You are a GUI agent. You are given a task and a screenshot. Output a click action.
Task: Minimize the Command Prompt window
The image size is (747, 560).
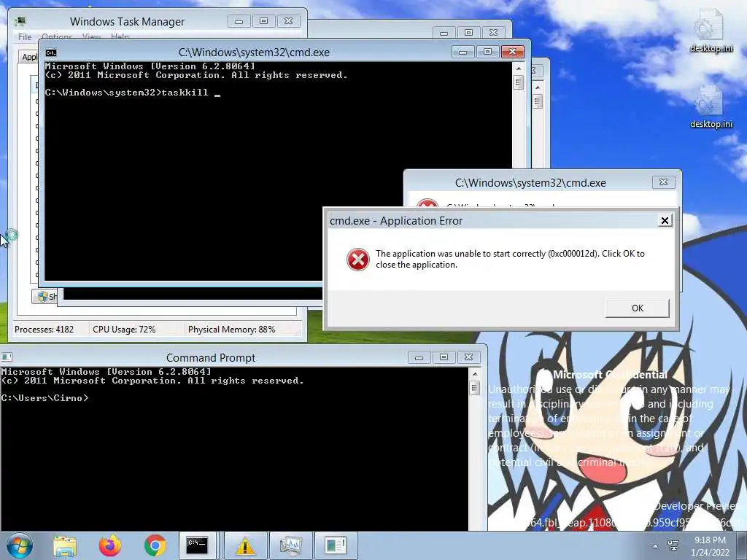(x=419, y=357)
